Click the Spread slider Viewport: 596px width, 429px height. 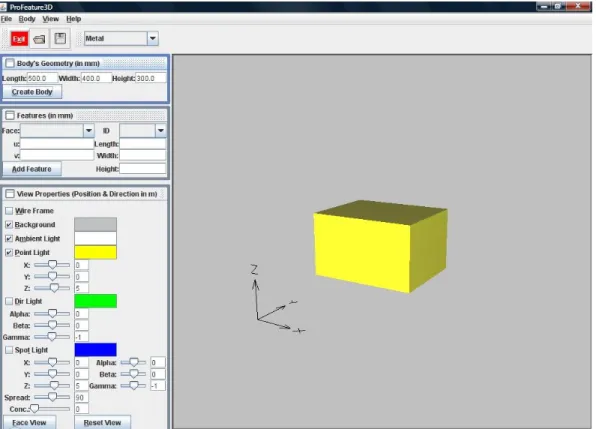pos(52,397)
